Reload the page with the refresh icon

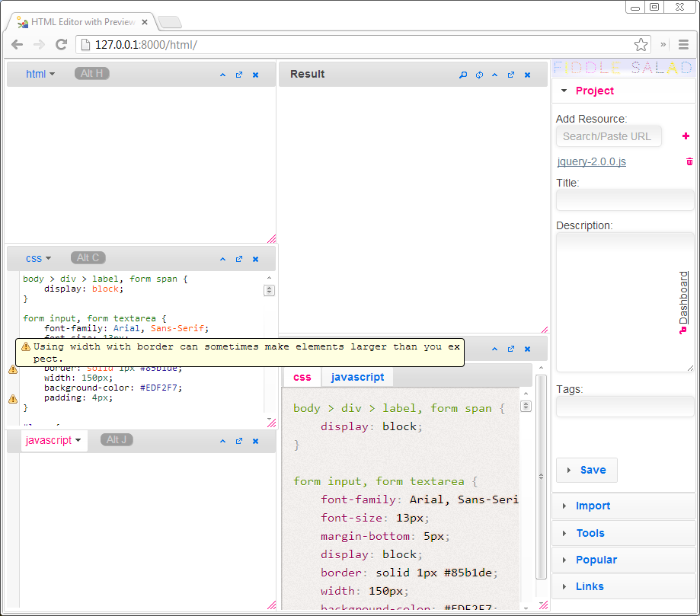[61, 45]
